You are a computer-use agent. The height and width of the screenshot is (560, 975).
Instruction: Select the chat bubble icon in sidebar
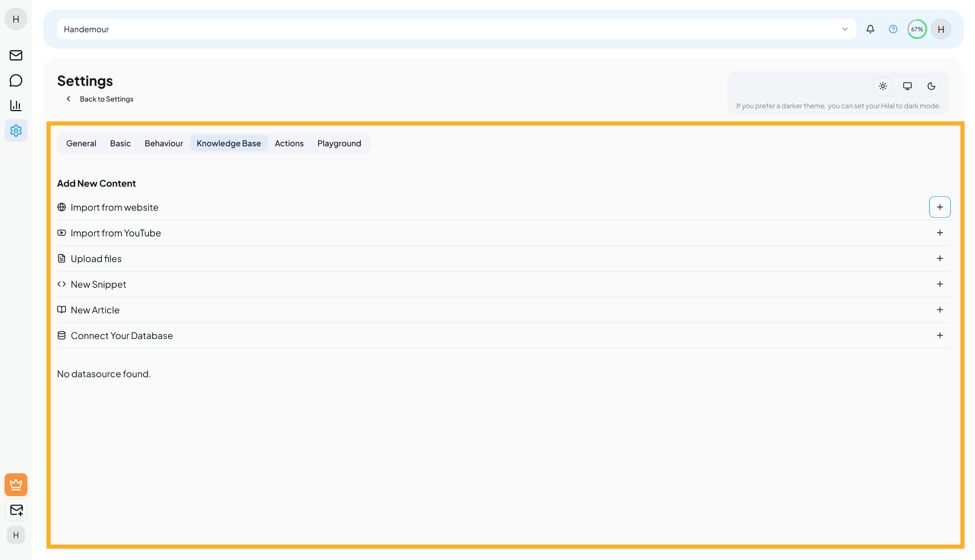16,80
